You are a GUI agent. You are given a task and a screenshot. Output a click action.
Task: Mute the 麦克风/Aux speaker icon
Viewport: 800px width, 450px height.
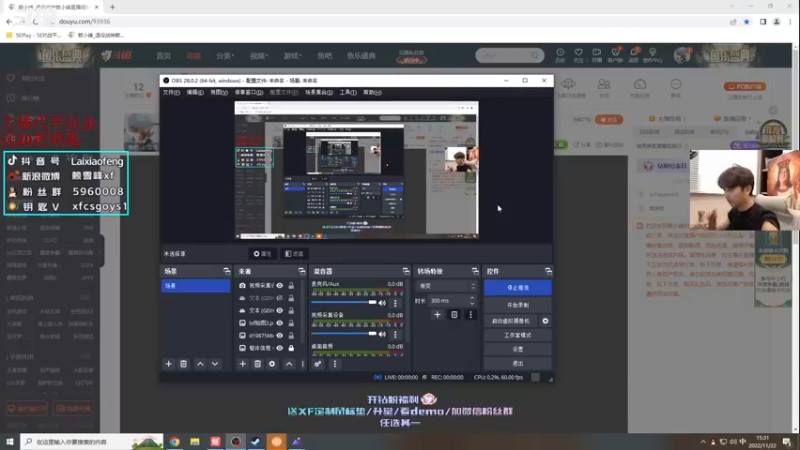tap(382, 303)
